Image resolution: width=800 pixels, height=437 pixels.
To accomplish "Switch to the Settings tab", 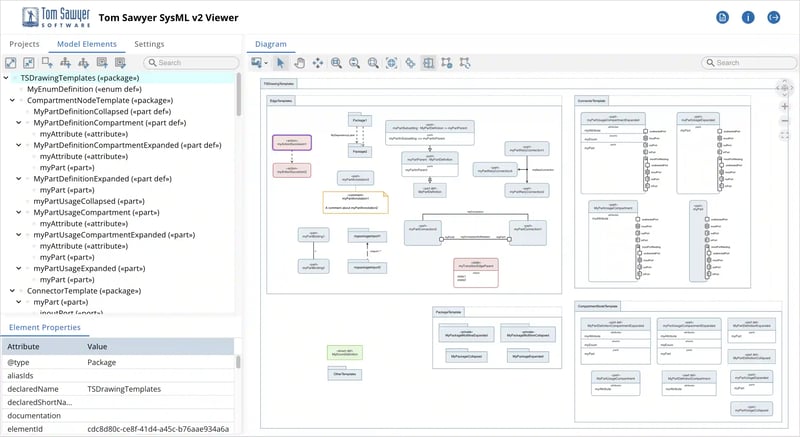I will tap(149, 44).
